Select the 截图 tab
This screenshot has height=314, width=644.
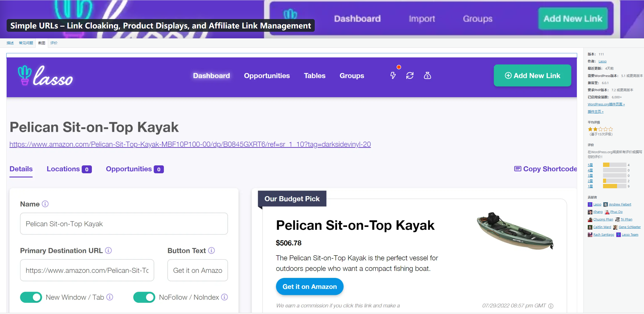(42, 43)
